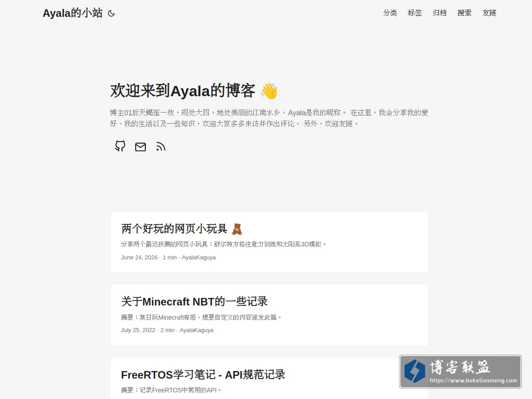532x399 pixels.
Task: Click summary 分享两个最近折腾的网页小玩具
Action: point(224,244)
